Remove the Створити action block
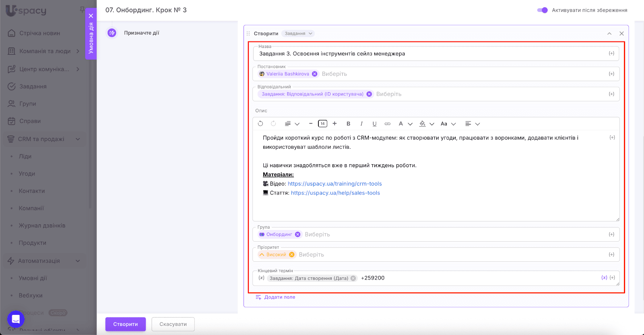Image resolution: width=644 pixels, height=335 pixels. (621, 33)
